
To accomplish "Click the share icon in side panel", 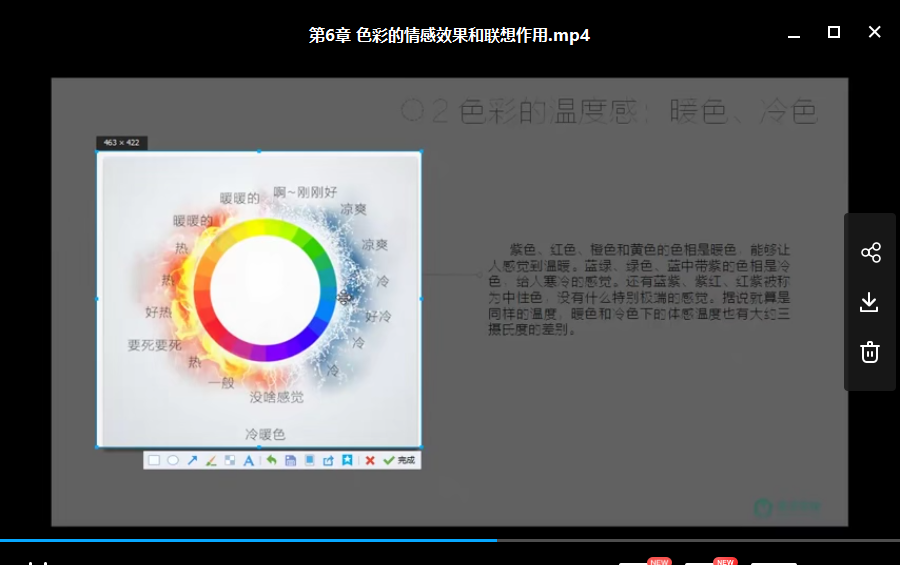I will [871, 253].
